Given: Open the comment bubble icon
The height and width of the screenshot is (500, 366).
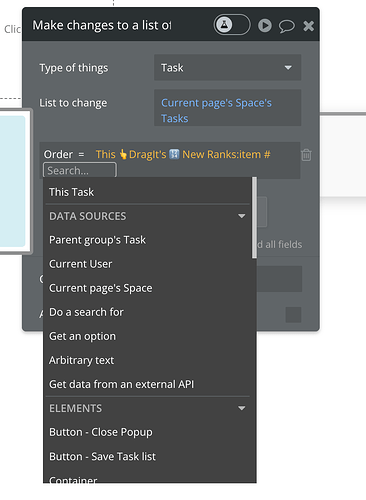Looking at the screenshot, I should pos(287,26).
